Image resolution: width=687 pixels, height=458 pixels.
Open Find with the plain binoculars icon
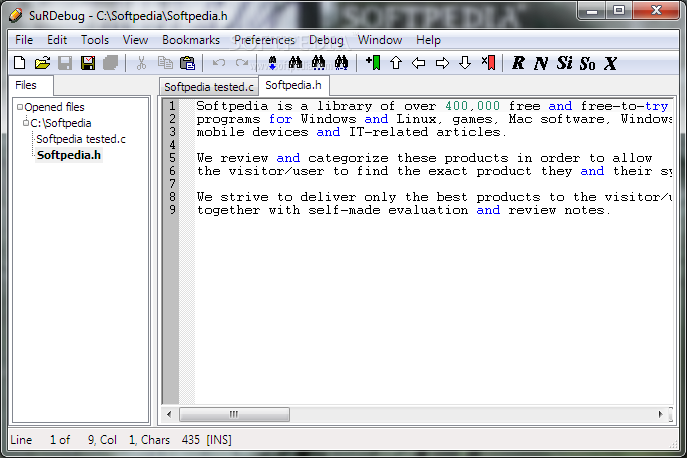pyautogui.click(x=295, y=63)
